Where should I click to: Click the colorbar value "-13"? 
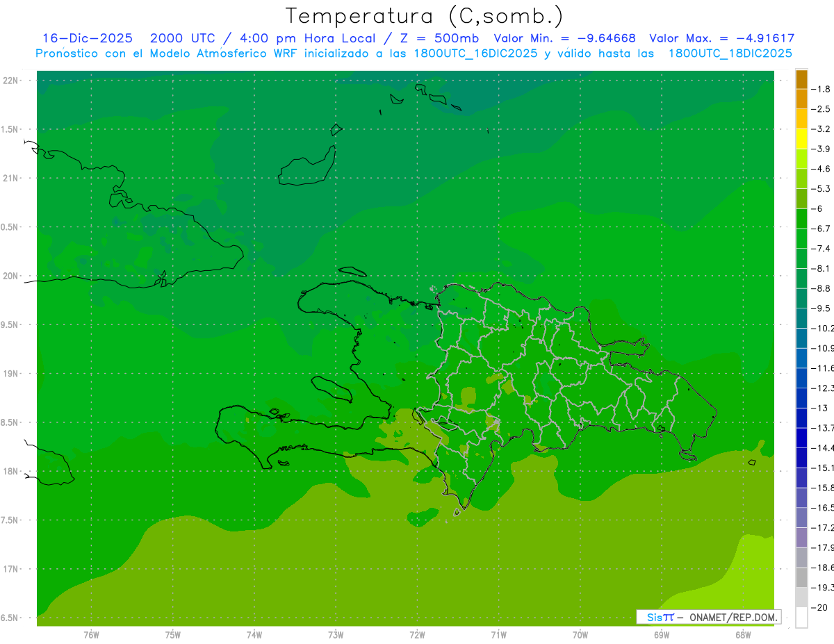819,408
